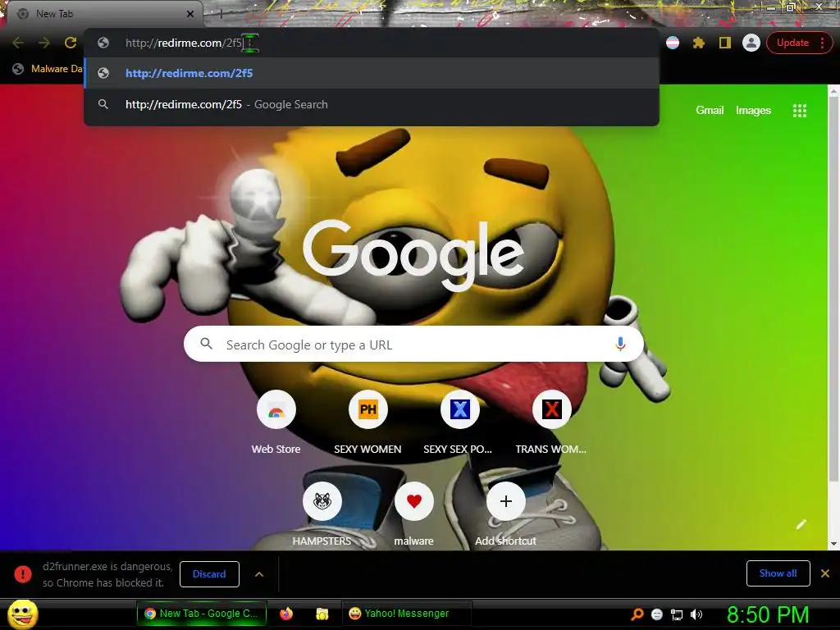Close the downloads bar
This screenshot has height=630, width=840.
click(825, 573)
